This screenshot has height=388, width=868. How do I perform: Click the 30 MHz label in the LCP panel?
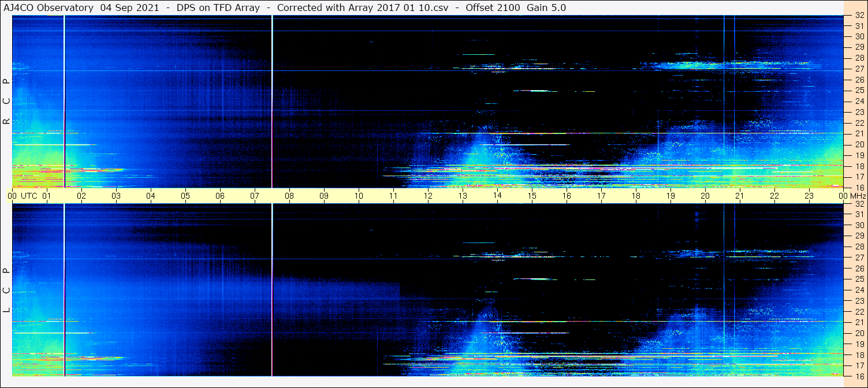point(859,225)
